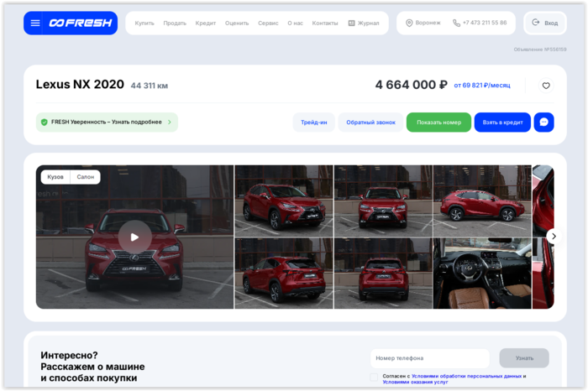Click the Вход login button
The height and width of the screenshot is (391, 588).
click(x=545, y=23)
